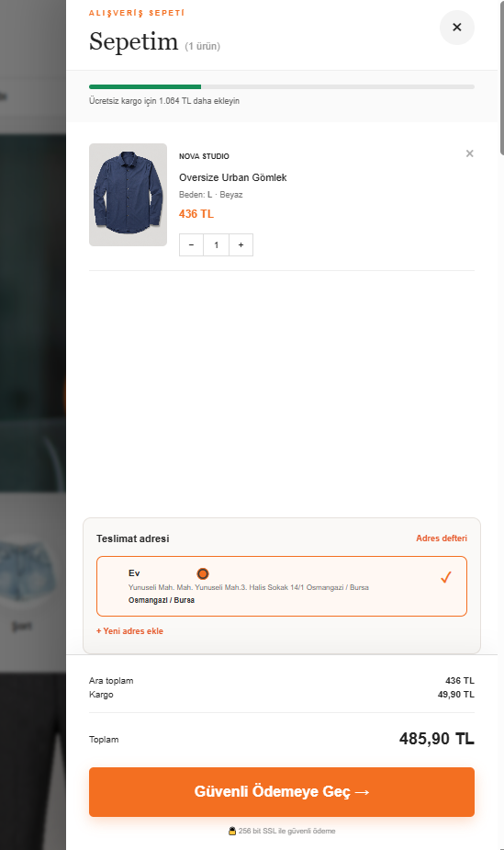This screenshot has height=850, width=504.
Task: Click the quantity field showing 1
Action: point(216,245)
